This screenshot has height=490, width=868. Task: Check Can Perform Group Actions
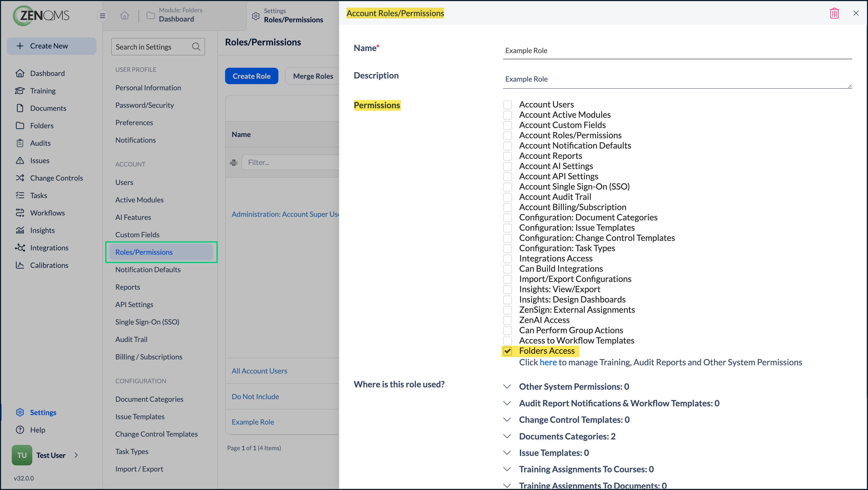pos(508,330)
